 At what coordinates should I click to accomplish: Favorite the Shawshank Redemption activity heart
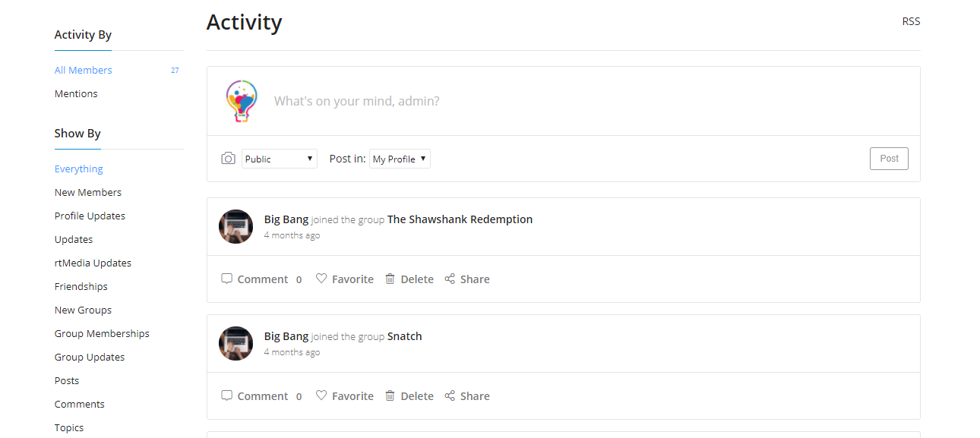pyautogui.click(x=321, y=279)
